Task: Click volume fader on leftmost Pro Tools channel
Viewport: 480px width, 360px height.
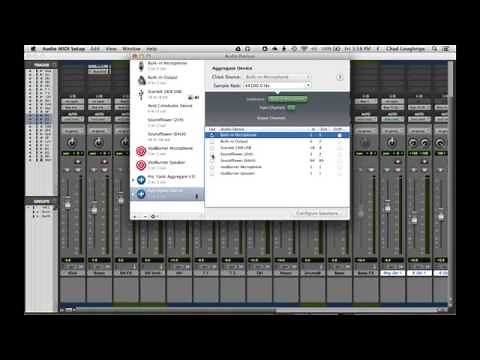Action: click(68, 204)
